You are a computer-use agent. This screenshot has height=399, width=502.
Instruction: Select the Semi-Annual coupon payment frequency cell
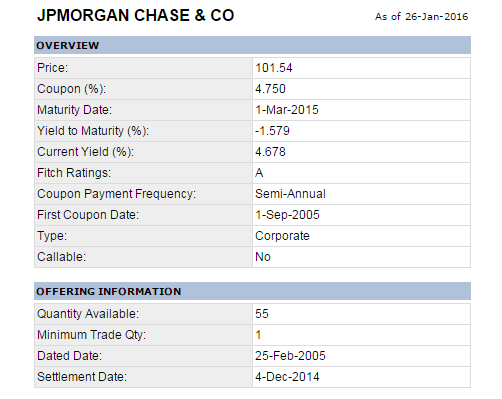(x=361, y=194)
